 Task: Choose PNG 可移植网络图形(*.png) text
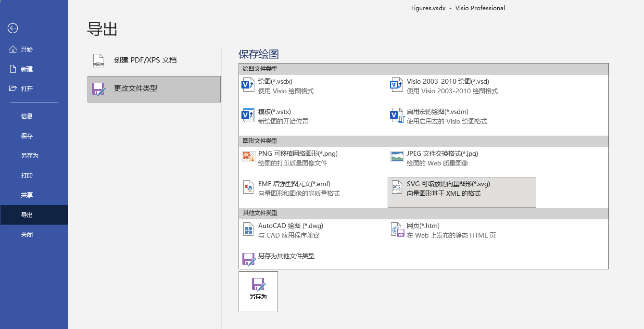[x=298, y=153]
